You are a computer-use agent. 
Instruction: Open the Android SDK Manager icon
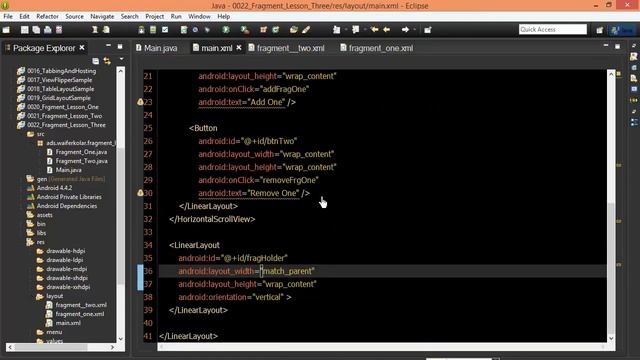click(x=141, y=30)
